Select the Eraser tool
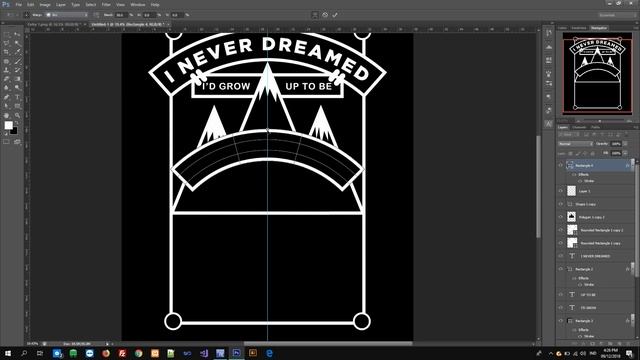 point(7,79)
